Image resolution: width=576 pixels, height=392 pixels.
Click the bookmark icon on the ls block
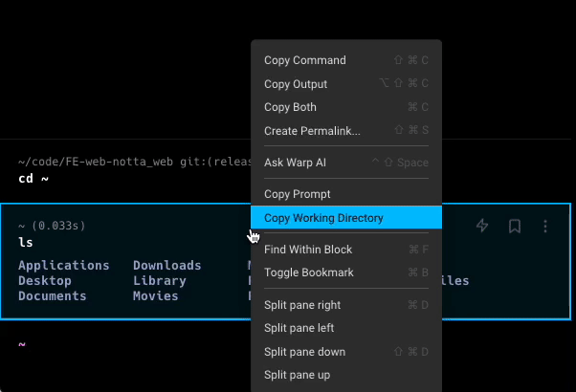coord(514,227)
